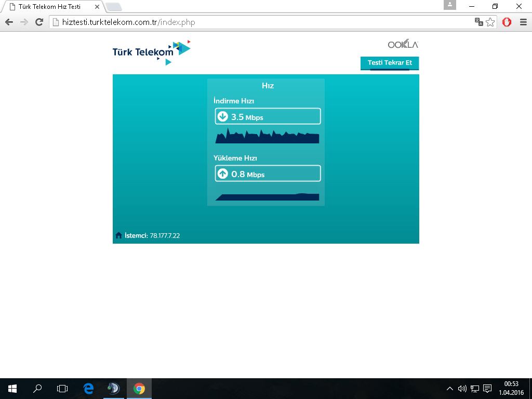Open the Chrome taskbar icon

[x=139, y=389]
